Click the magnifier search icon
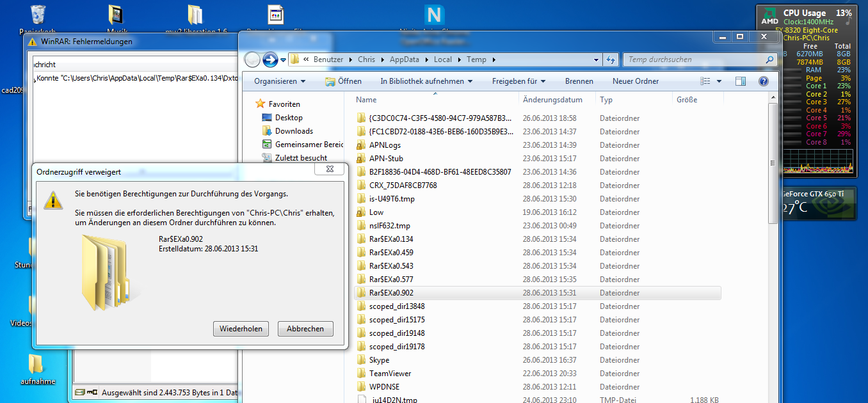Screen dimensions: 868x403 [x=770, y=59]
